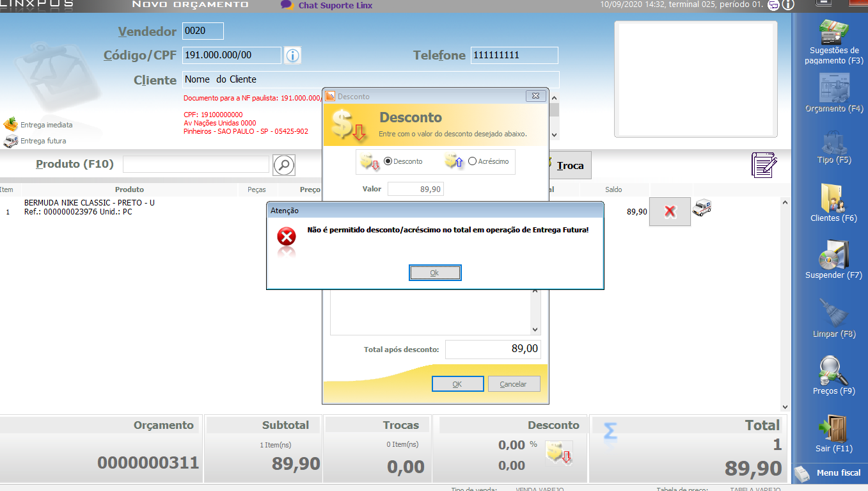868x491 pixels.
Task: Click the item text 'BERMUDA NIKE CLASSIC - PRETO - U'
Action: 90,203
